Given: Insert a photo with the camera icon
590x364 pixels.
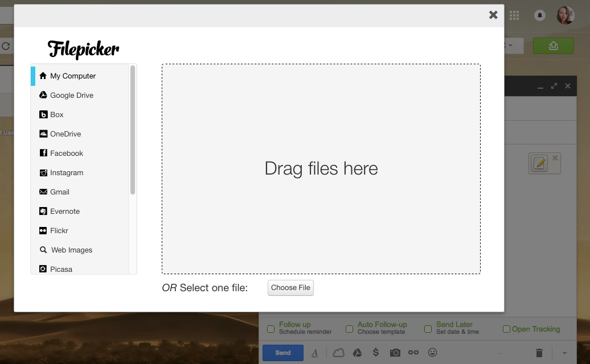Looking at the screenshot, I should [395, 353].
